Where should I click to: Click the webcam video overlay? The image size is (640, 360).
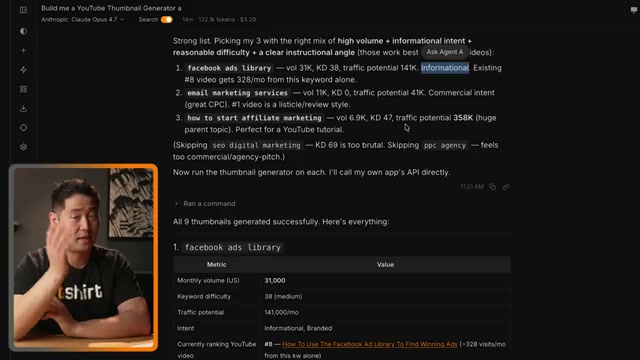click(x=83, y=258)
